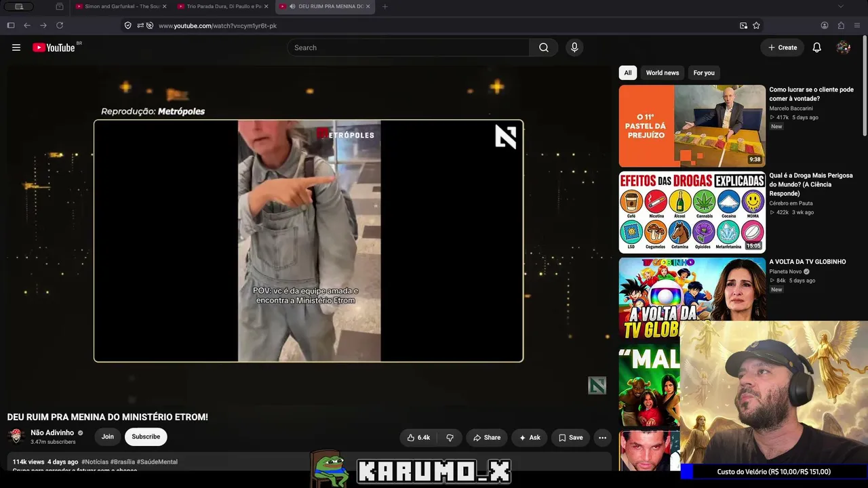Open more actions ellipsis under video
Screen dimensions: 868x488
602,438
